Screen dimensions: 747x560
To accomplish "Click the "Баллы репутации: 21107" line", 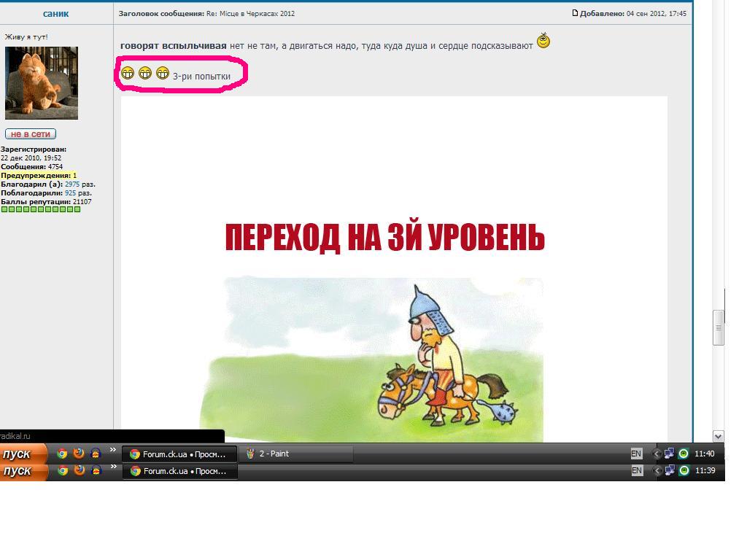I will point(46,202).
